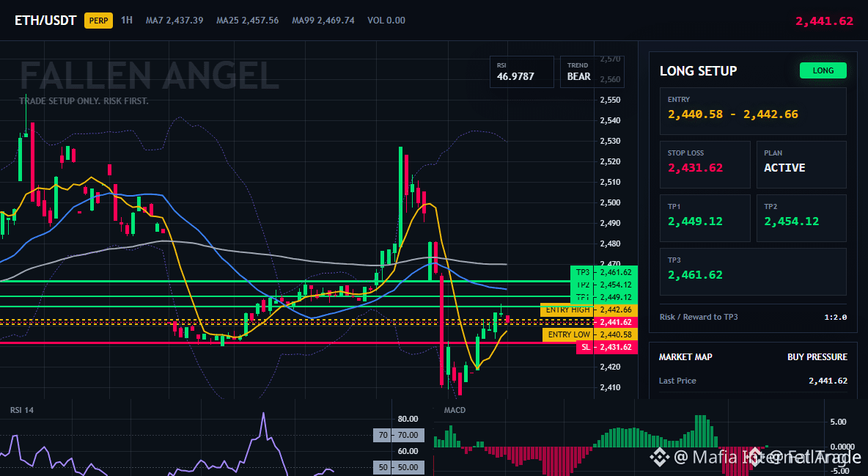Click the BUY PRESSURE label
This screenshot has width=868, height=476.
(817, 357)
